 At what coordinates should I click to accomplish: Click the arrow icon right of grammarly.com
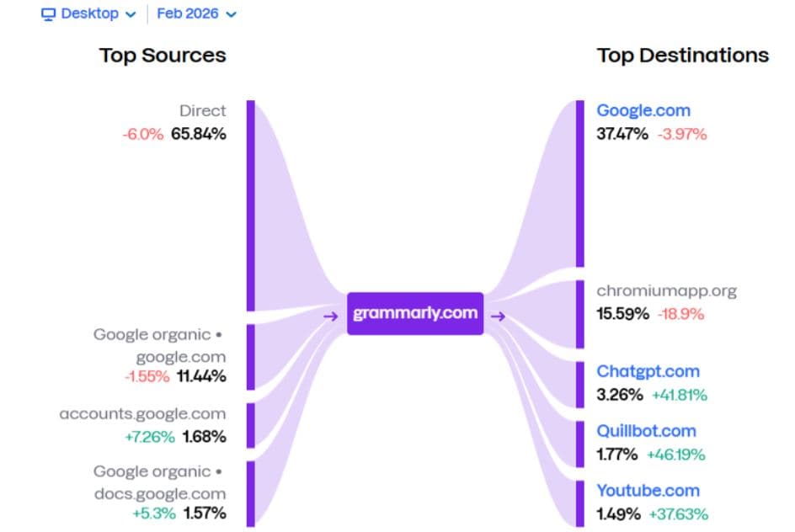(500, 317)
